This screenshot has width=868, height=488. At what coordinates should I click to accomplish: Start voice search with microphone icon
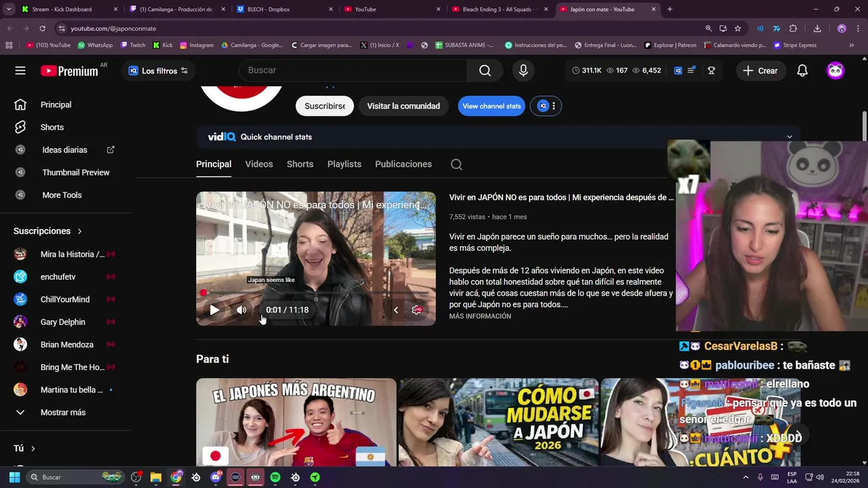[523, 70]
